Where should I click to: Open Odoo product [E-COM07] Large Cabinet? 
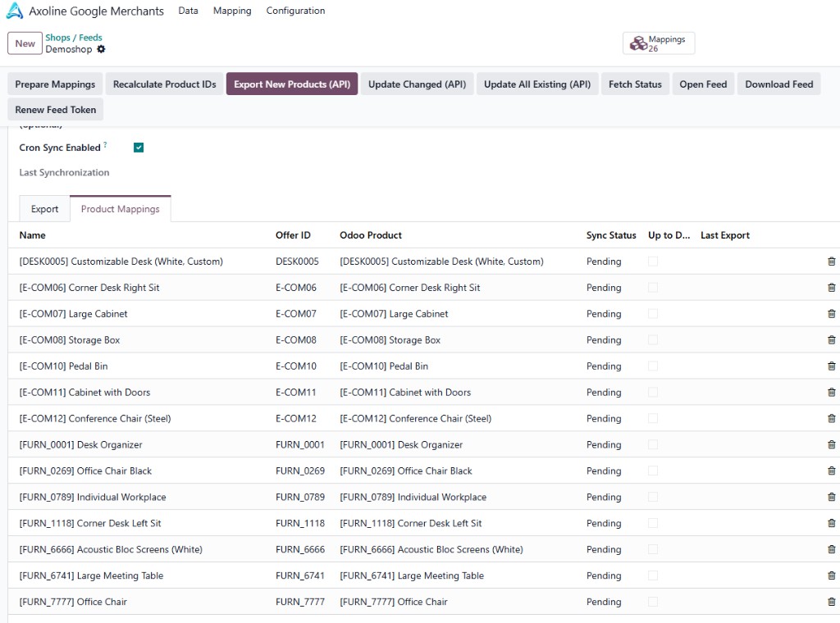point(394,314)
